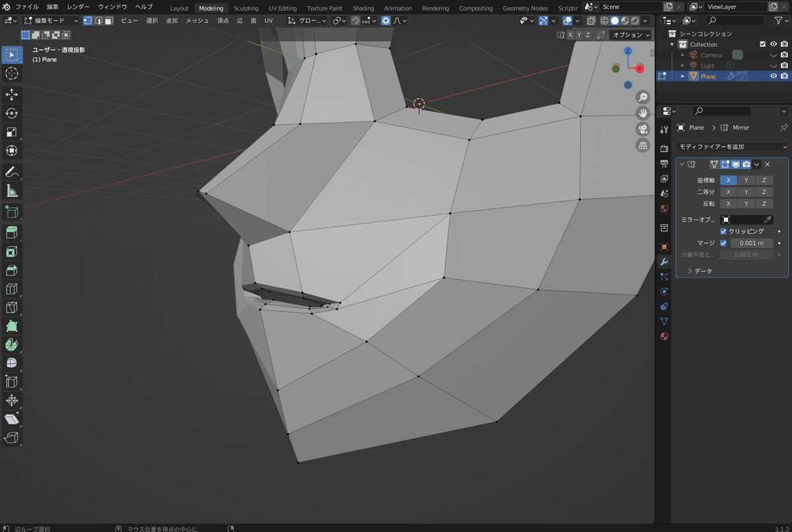Toggle mirror modifier render visibility
The width and height of the screenshot is (792, 532).
(746, 164)
